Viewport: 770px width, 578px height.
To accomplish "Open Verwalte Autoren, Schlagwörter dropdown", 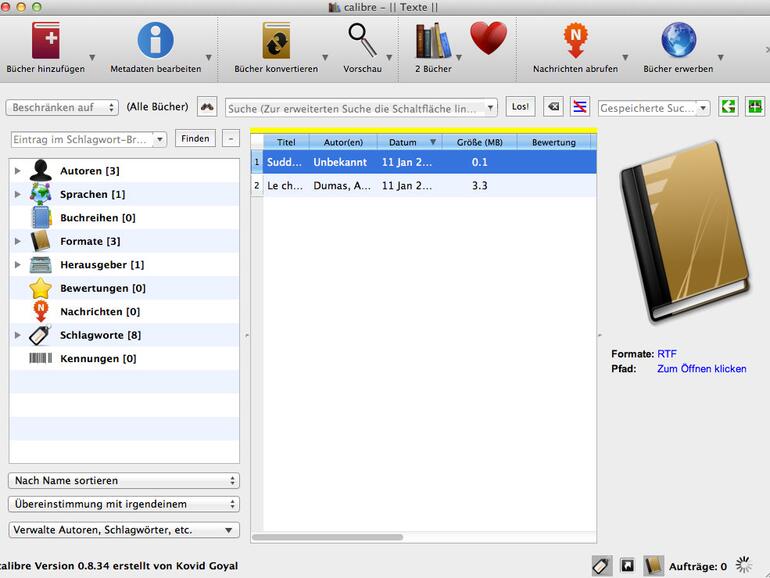I will pyautogui.click(x=124, y=530).
